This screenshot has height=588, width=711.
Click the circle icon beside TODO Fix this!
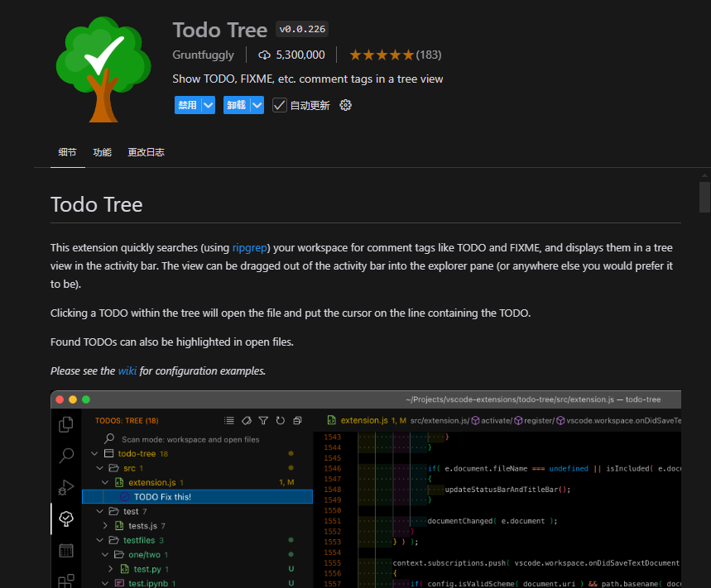(x=124, y=496)
